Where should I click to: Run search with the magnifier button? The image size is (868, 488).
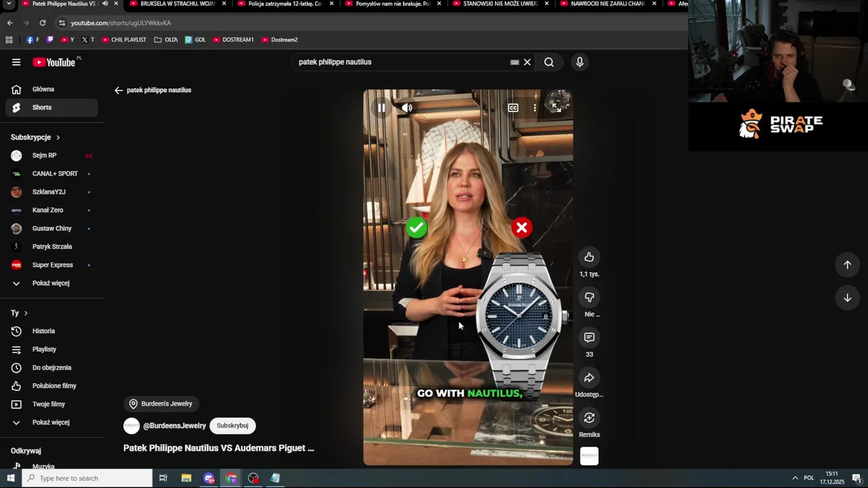(x=549, y=62)
